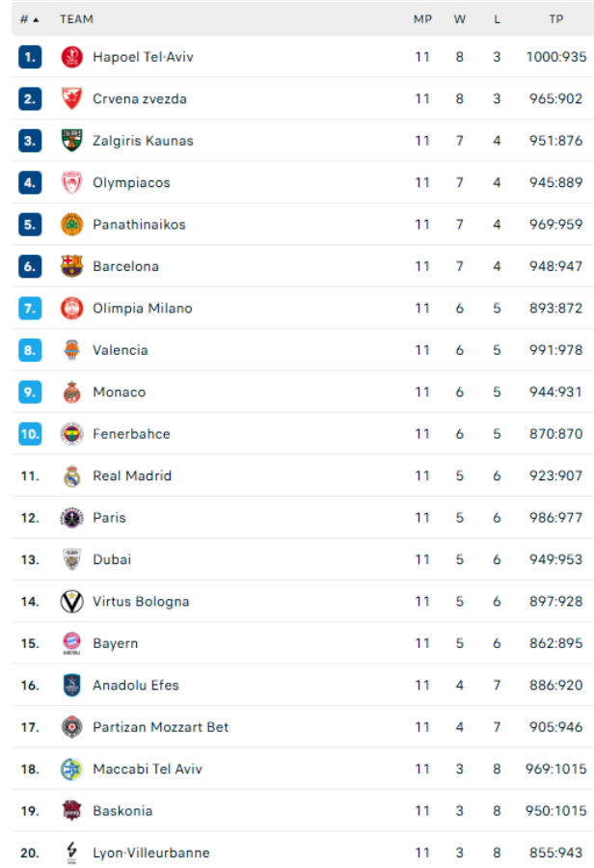Click the Crvena zvezda logo
Image resolution: width=594 pixels, height=868 pixels.
tap(71, 98)
